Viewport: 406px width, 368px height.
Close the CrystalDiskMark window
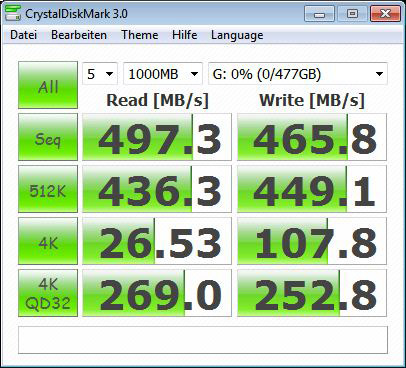pos(385,14)
